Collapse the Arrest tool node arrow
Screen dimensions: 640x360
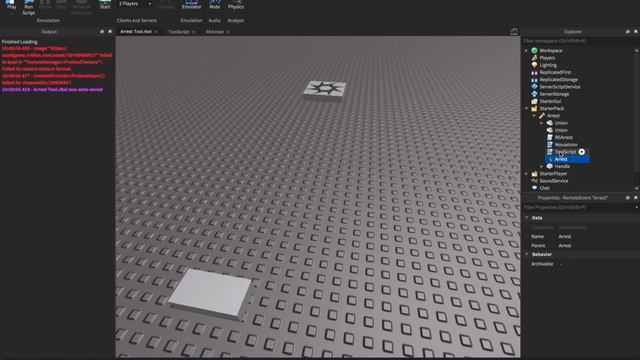(x=534, y=116)
